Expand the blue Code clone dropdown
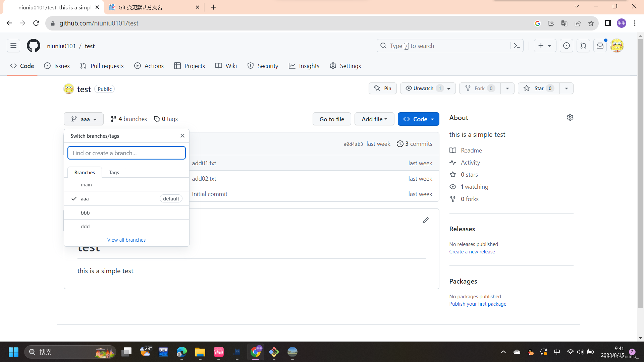 419,119
